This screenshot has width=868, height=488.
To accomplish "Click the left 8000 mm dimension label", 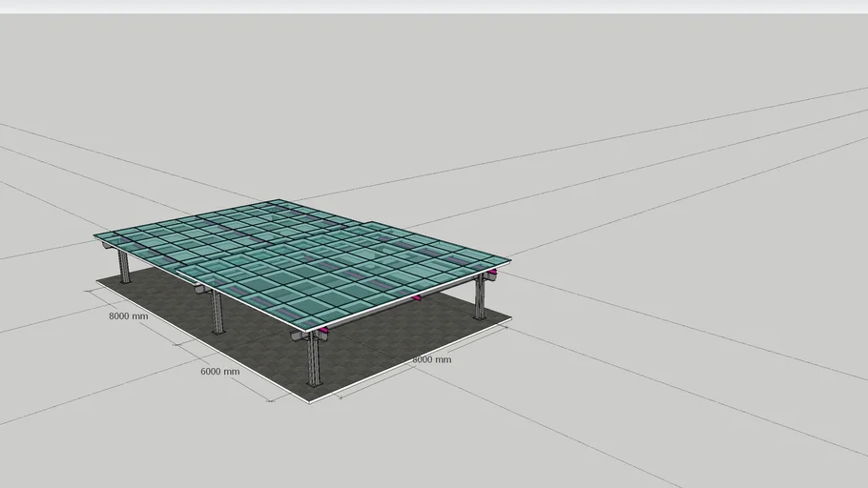I will click(128, 315).
